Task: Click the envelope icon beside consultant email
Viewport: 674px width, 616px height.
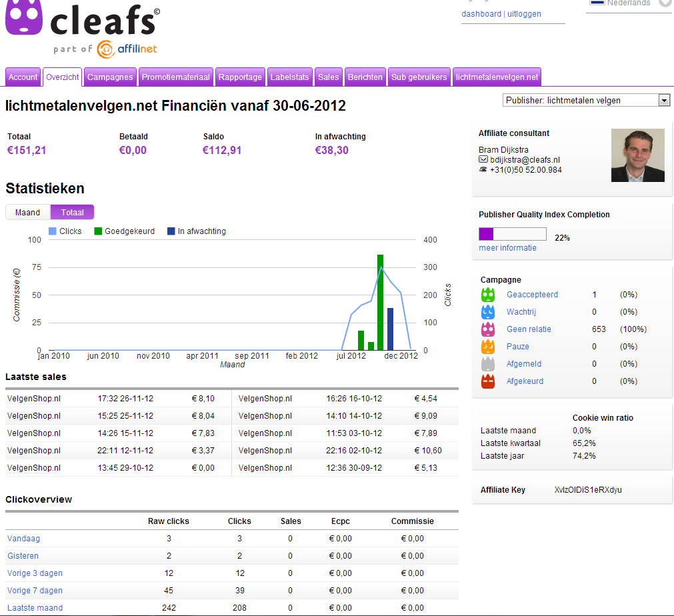Action: 483,159
